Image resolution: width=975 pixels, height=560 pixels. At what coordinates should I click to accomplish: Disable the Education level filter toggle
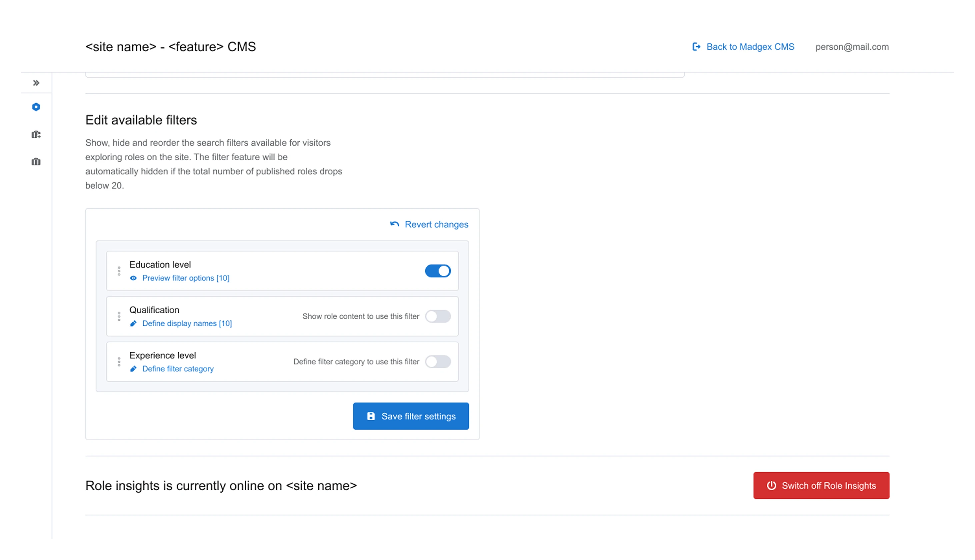[x=438, y=271]
